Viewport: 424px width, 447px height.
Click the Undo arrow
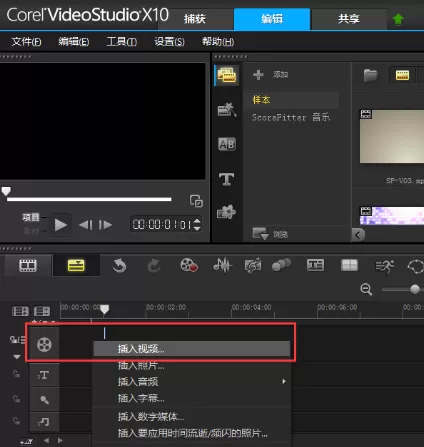119,266
